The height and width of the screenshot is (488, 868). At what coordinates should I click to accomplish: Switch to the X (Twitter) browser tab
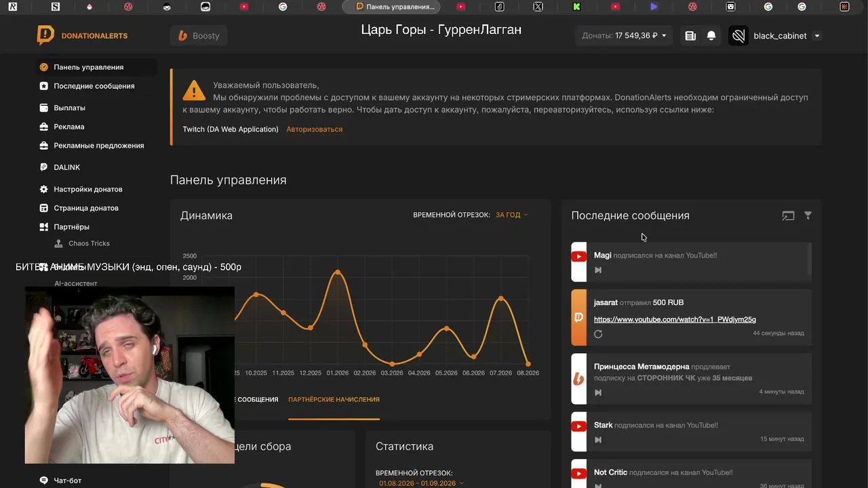tap(538, 7)
